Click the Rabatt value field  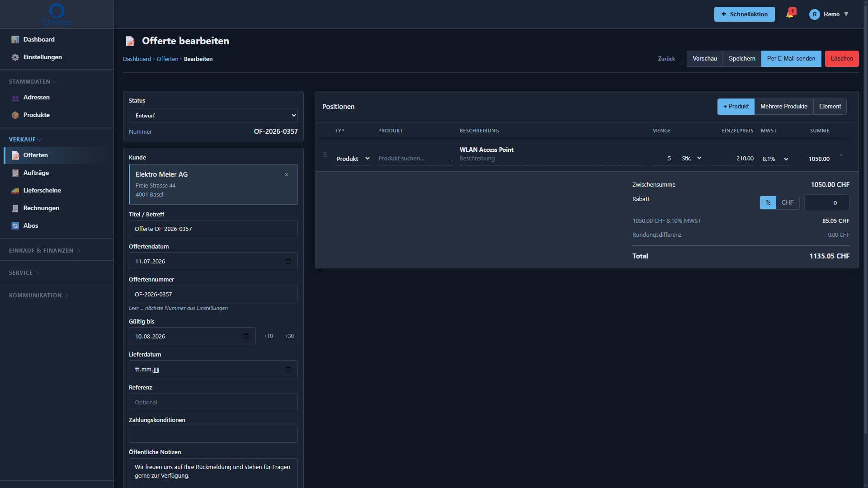(826, 203)
